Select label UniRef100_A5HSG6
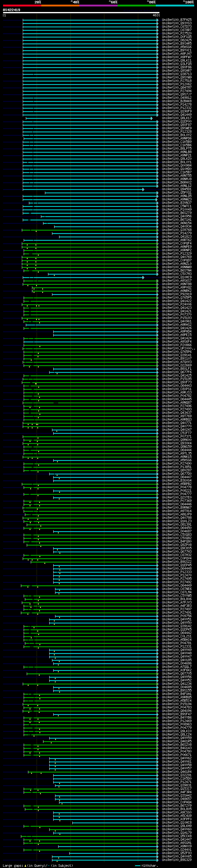 (x=176, y=460)
